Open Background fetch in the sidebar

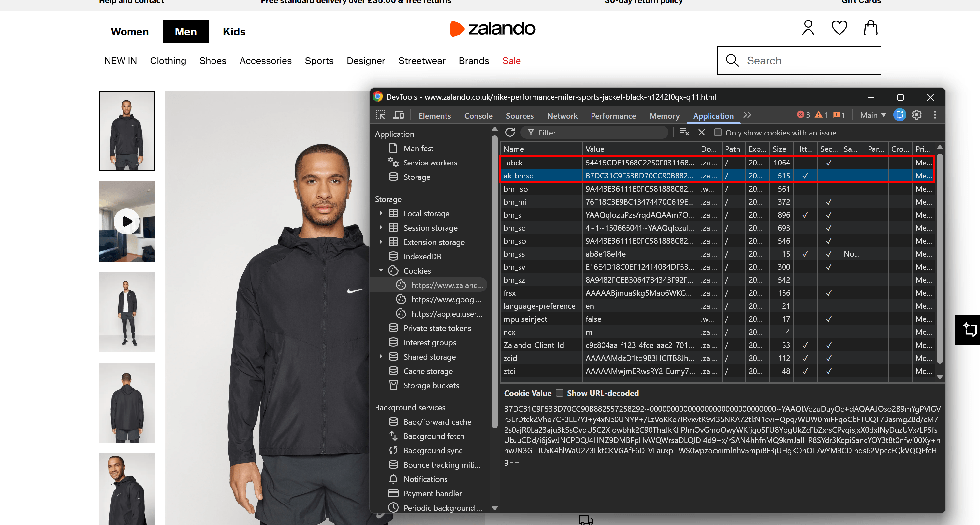tap(433, 436)
